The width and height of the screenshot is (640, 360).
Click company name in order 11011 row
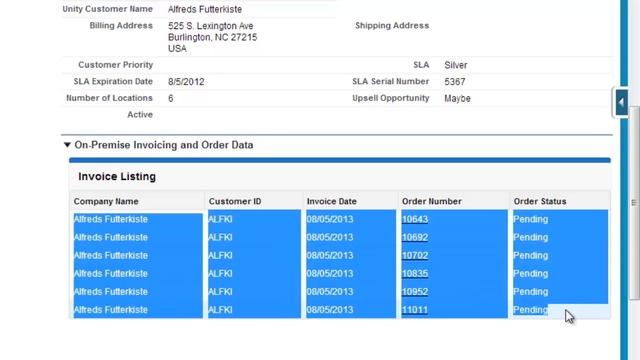pyautogui.click(x=111, y=310)
